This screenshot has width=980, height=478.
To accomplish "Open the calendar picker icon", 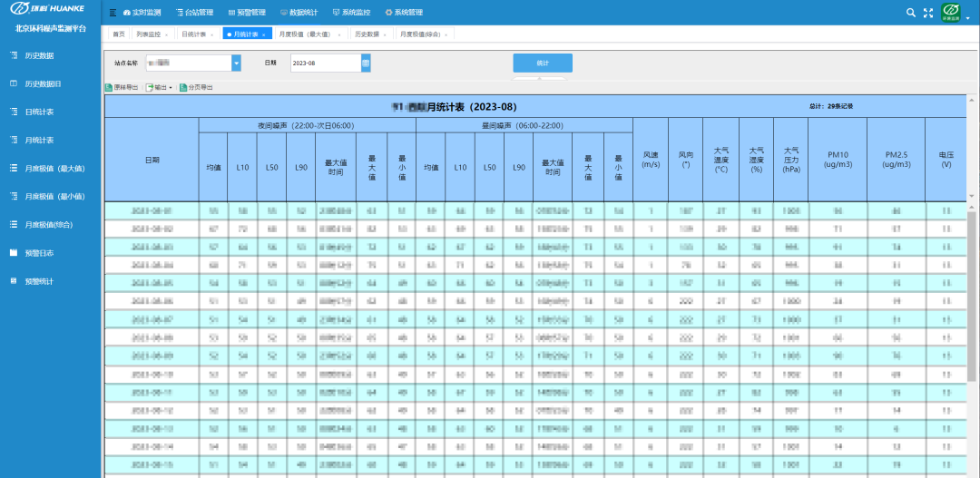I will point(366,63).
